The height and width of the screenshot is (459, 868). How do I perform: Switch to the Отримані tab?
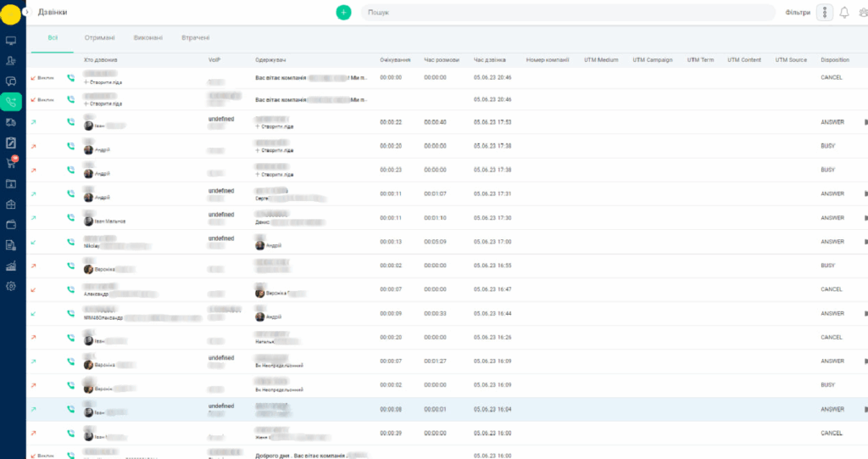[x=99, y=38]
